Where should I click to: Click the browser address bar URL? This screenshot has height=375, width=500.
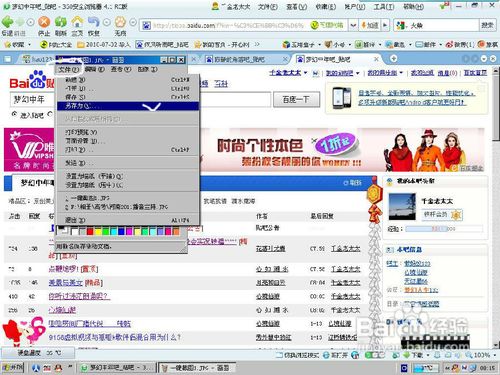(228, 25)
